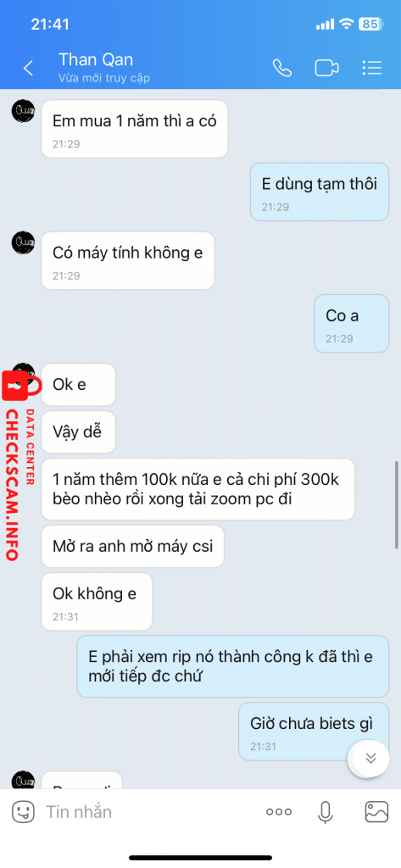Jump to latest messages with double-chevron button

[370, 759]
